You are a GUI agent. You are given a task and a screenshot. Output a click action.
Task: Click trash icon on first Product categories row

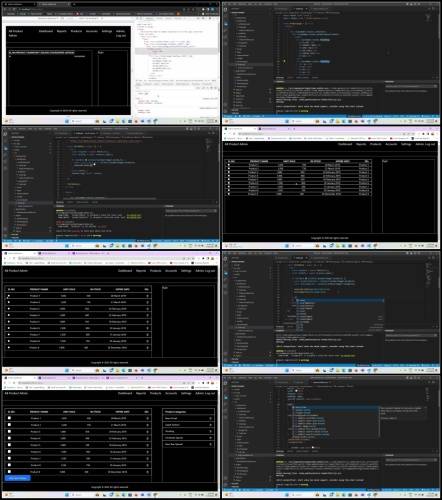coord(210,418)
